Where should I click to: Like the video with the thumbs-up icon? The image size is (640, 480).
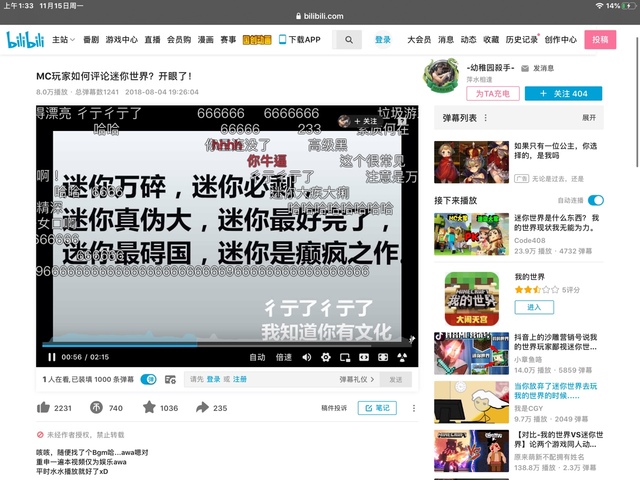click(x=43, y=408)
